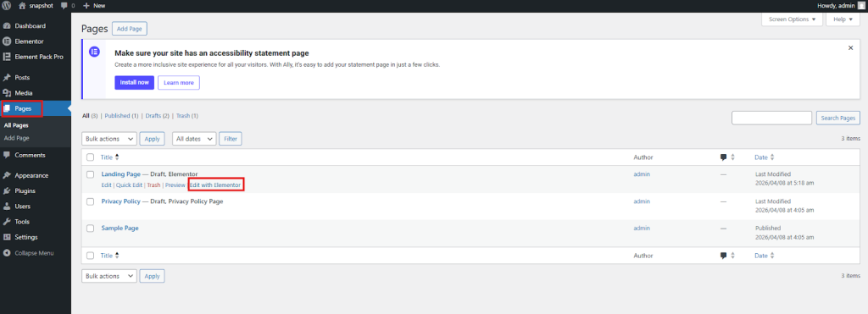Click admin author link in Privacy Policy row
This screenshot has height=314, width=868.
point(642,201)
